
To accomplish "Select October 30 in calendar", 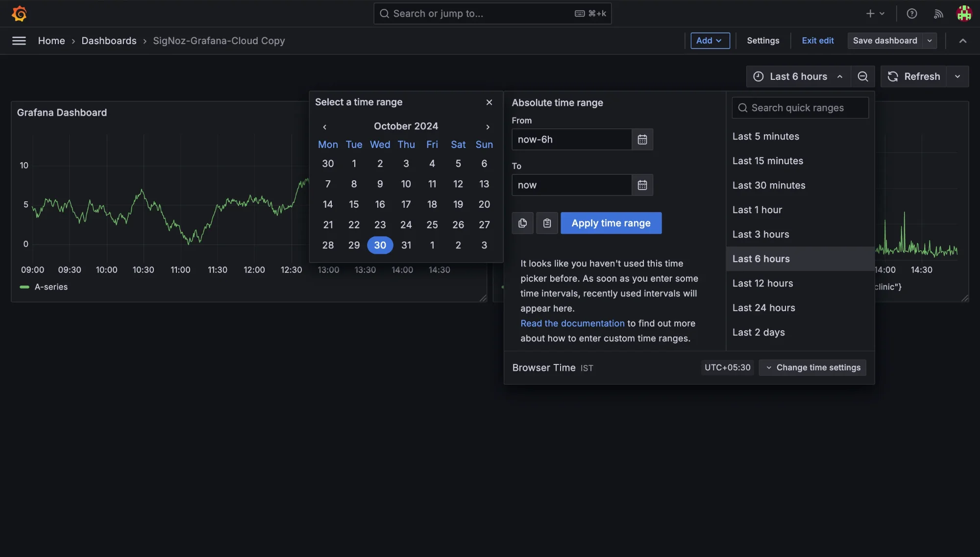I will point(380,245).
